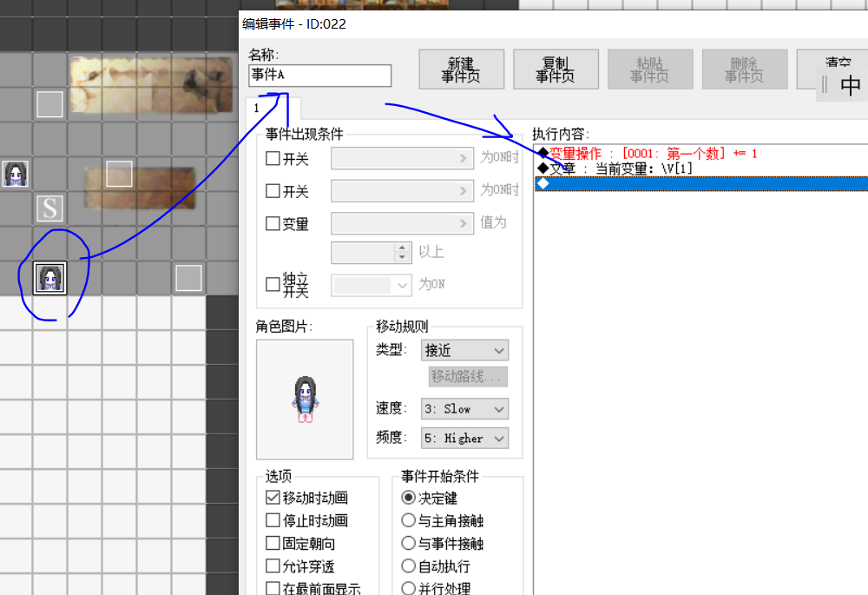Switch to event page tab 1
868x595 pixels.
(273, 108)
